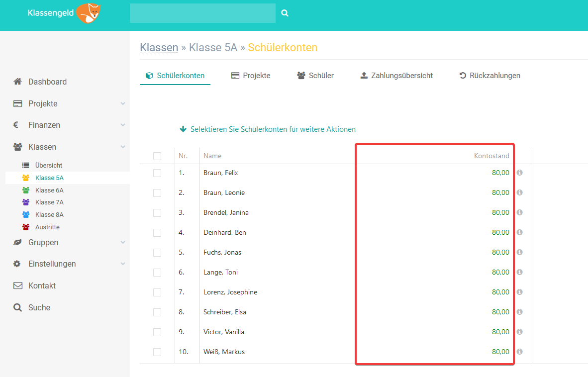Viewport: 588px width, 377px height.
Task: Open info icon for Weiß, Markus
Action: coord(520,351)
